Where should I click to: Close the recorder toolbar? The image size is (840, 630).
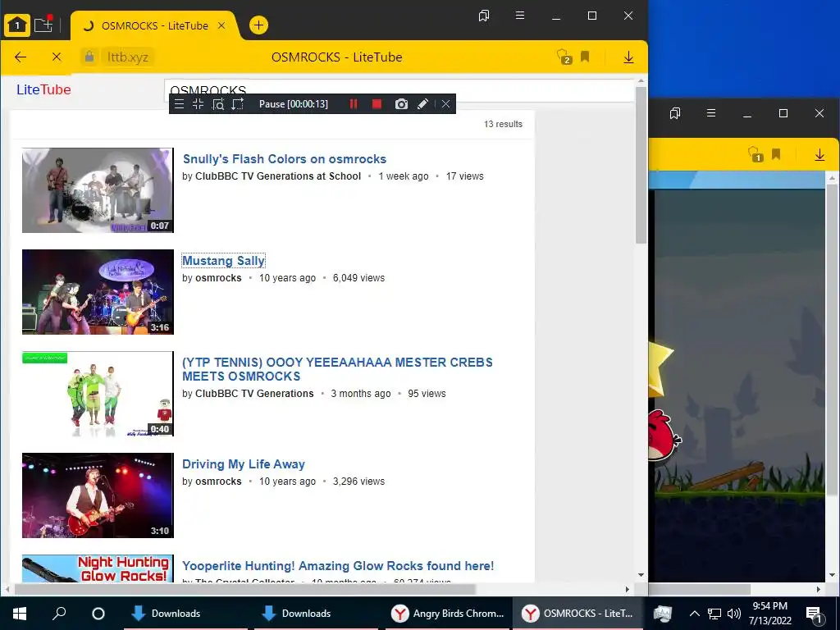point(445,104)
